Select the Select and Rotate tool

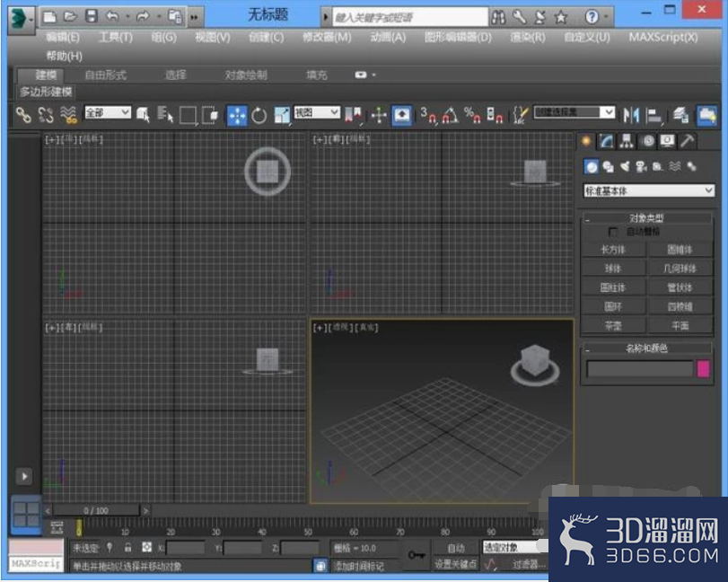click(x=259, y=113)
